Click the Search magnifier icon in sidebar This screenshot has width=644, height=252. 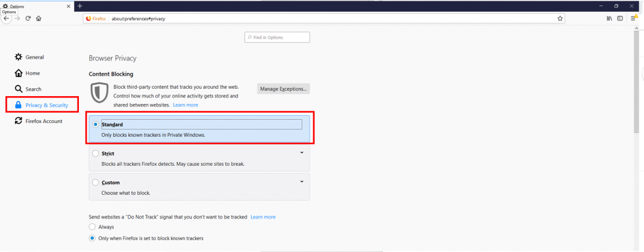(x=18, y=89)
